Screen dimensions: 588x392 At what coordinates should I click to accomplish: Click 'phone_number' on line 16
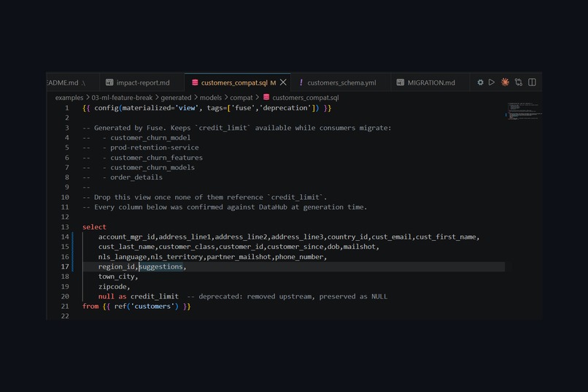point(299,257)
